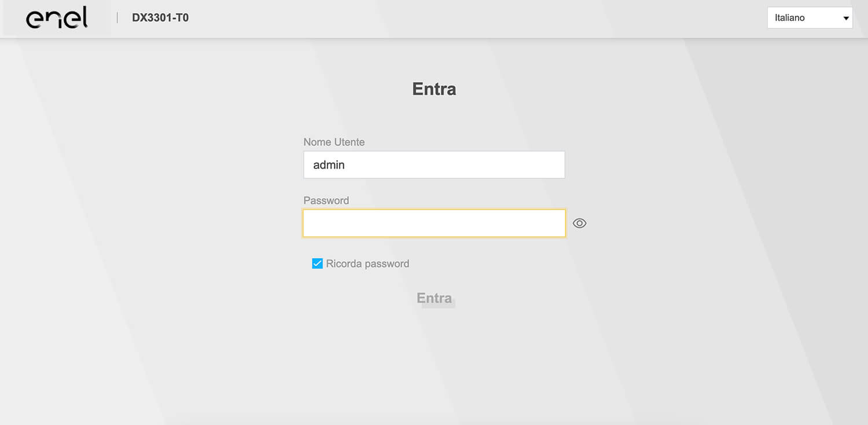Click the Enel logo in the header

(57, 18)
